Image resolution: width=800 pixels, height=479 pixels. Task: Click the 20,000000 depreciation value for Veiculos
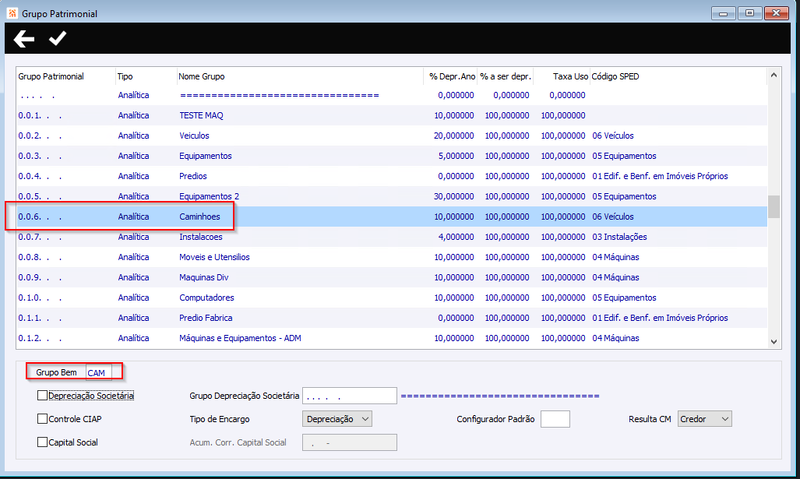pyautogui.click(x=454, y=136)
